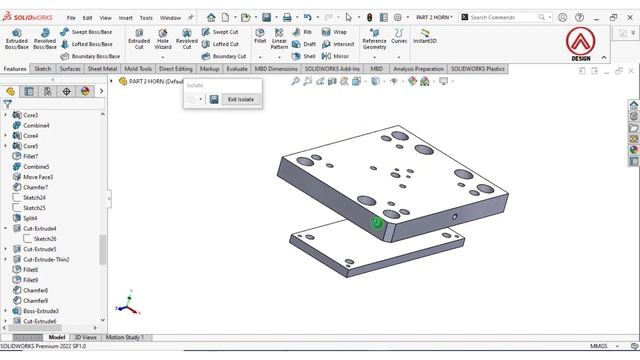Open the DisplayManager color sphere tab icon
Image resolution: width=640 pixels, height=360 pixels.
point(85,91)
